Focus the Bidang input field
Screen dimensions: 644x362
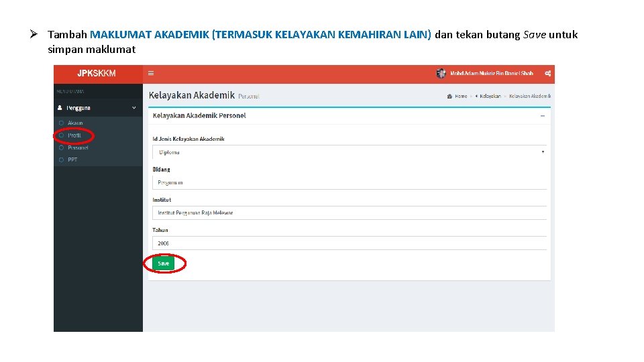[x=350, y=182]
